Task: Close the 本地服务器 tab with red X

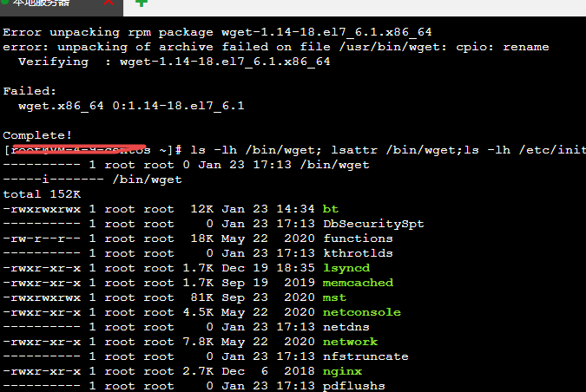Action: [109, 3]
